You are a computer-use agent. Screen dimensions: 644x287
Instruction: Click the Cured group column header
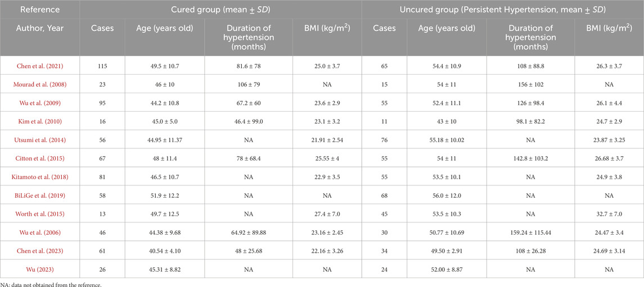[220, 10]
